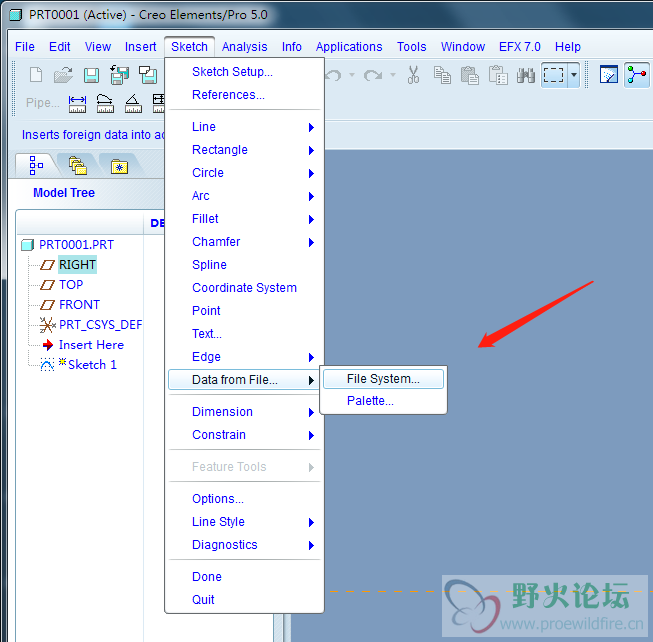Expand the Line submenu
The height and width of the screenshot is (642, 653).
(244, 127)
